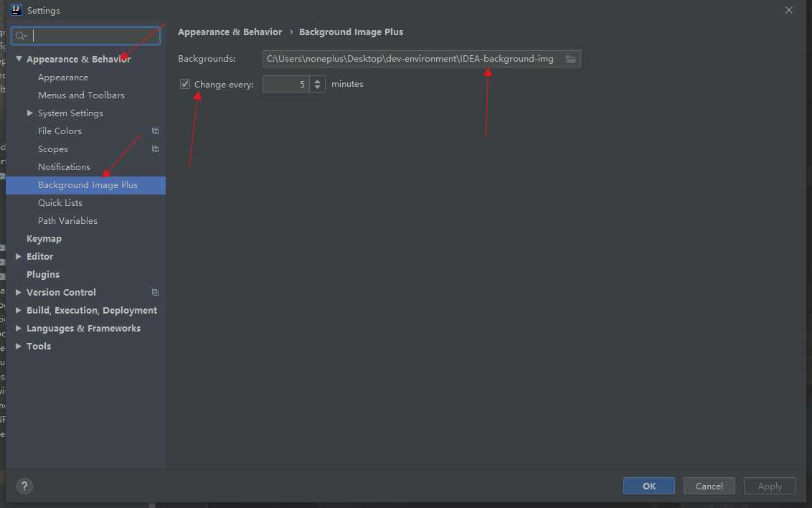
Task: Select Background Image Plus item
Action: click(x=85, y=185)
